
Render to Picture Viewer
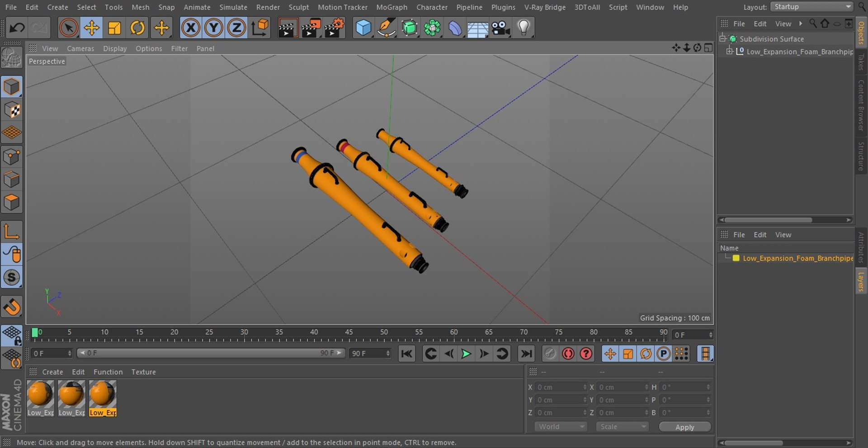311,28
